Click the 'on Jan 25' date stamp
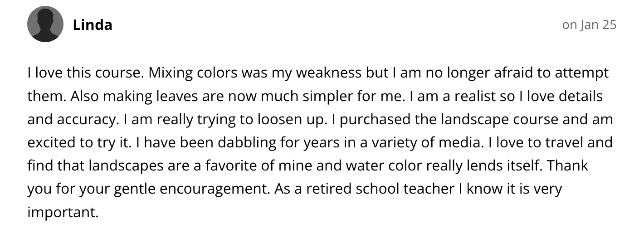 [589, 24]
